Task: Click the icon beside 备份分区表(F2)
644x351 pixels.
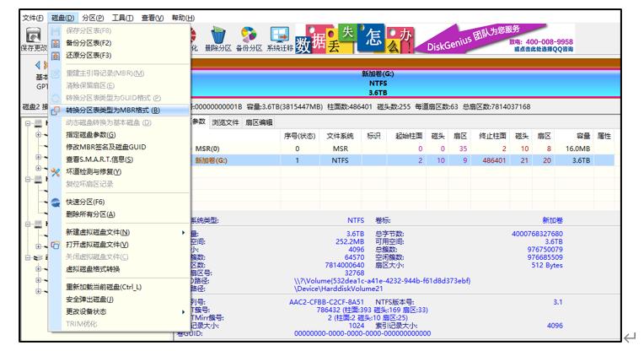Action: tap(56, 43)
